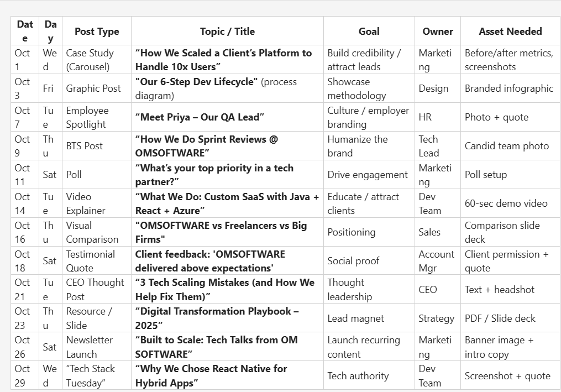Click the "Why We Chose React Native" title cell

click(x=211, y=376)
